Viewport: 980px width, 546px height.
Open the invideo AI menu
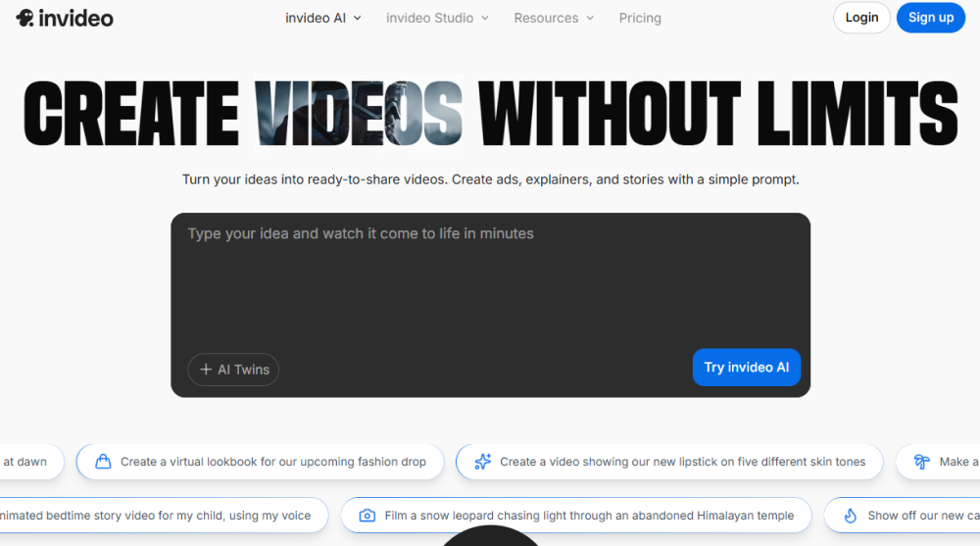323,19
